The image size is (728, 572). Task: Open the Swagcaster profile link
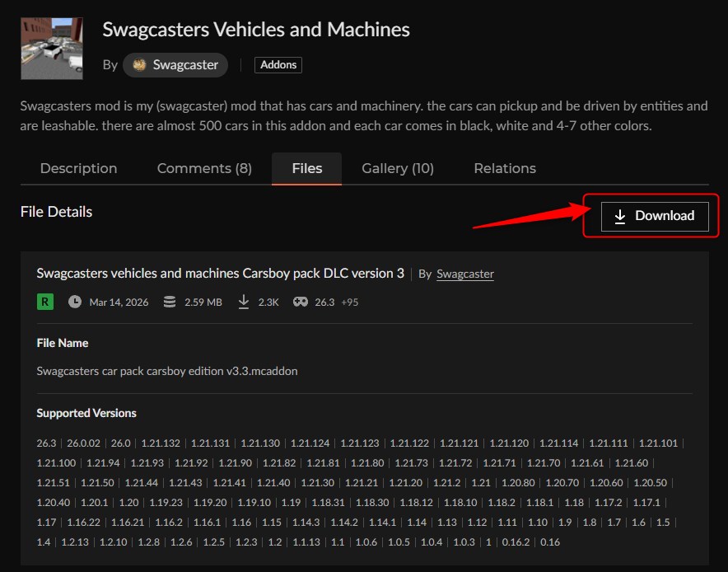(465, 274)
